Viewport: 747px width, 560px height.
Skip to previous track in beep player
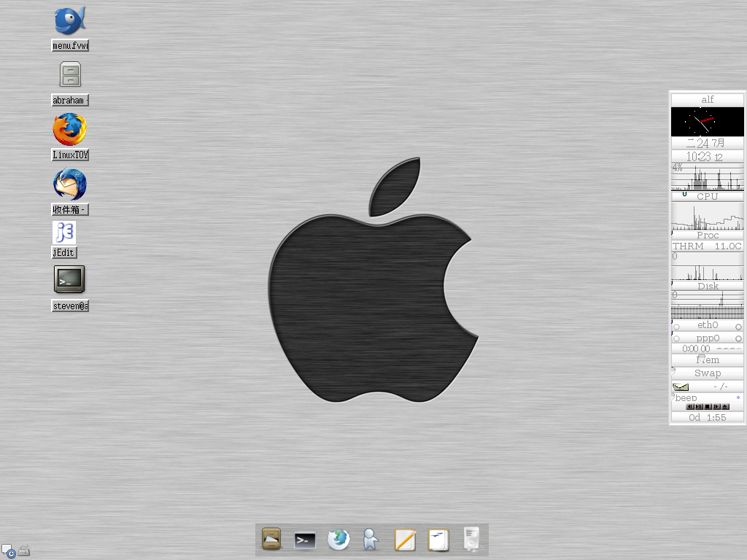(690, 407)
